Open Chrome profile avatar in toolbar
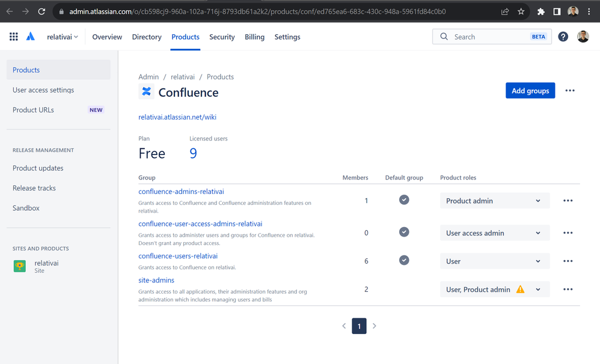The height and width of the screenshot is (364, 600). (x=573, y=11)
